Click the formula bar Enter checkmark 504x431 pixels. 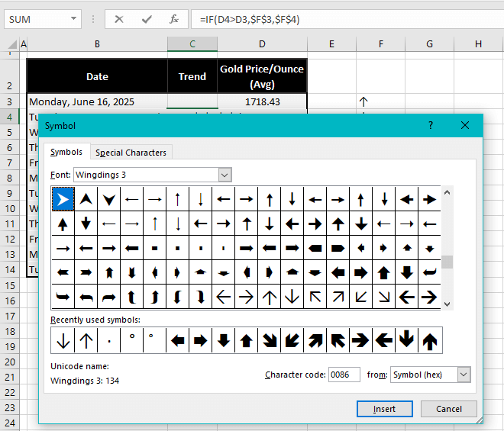[x=147, y=19]
